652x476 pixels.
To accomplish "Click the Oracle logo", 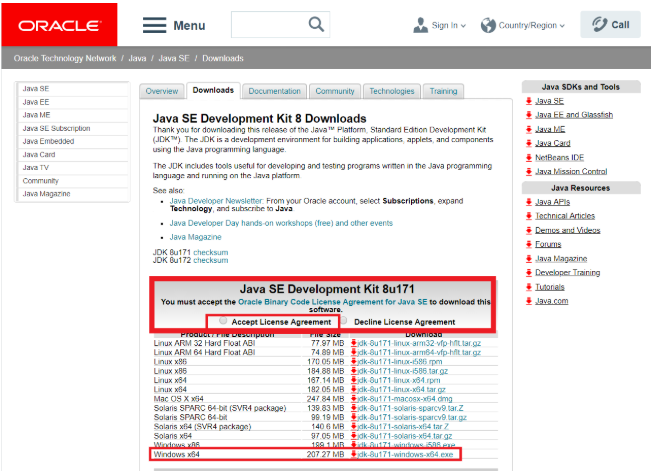I will [x=59, y=25].
